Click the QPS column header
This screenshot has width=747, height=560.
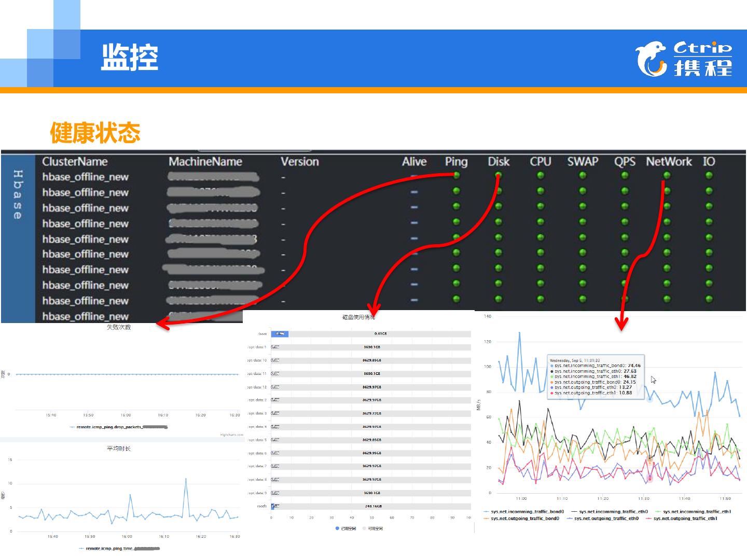click(x=625, y=162)
